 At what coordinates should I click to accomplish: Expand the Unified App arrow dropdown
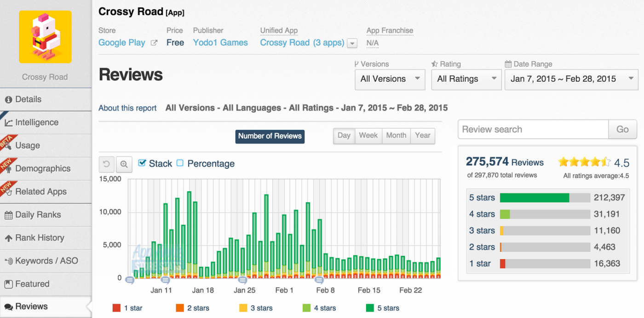pos(352,43)
